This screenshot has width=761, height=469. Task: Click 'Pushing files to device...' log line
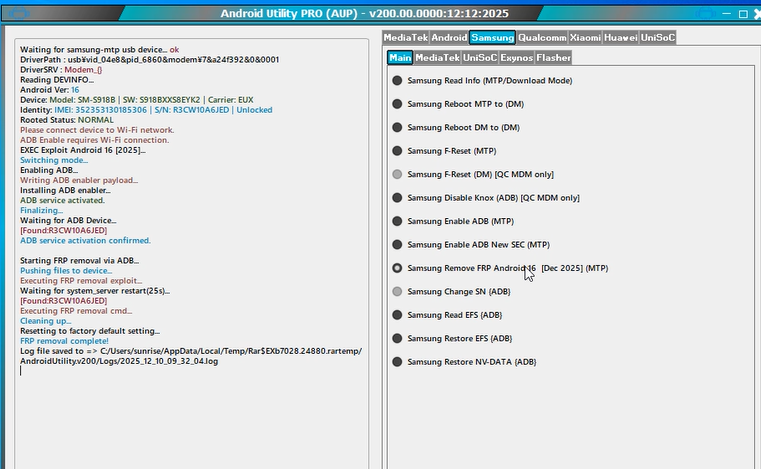[x=66, y=271]
